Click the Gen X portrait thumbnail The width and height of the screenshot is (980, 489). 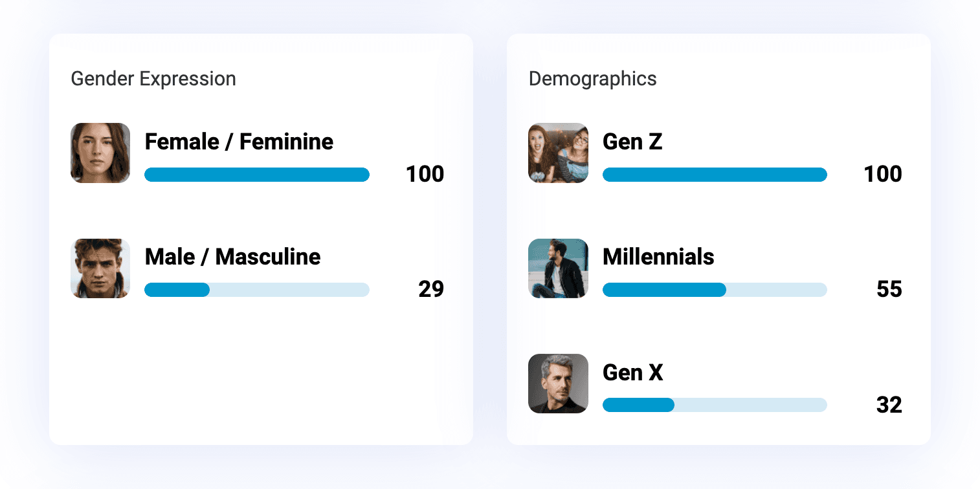coord(558,384)
